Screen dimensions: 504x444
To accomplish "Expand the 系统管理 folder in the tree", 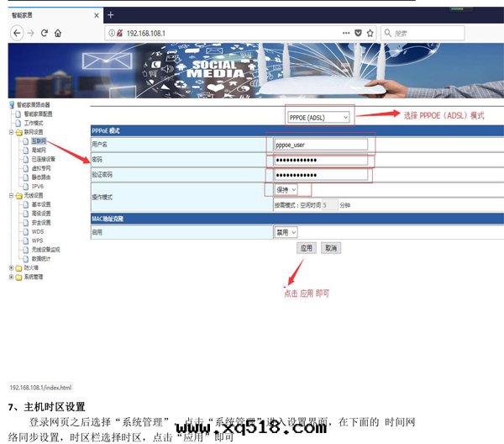I will click(x=11, y=277).
